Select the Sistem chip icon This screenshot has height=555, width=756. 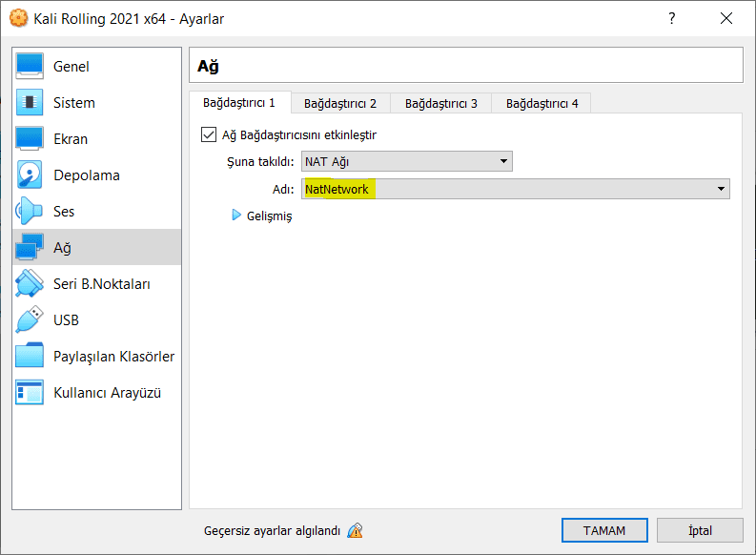(x=30, y=103)
